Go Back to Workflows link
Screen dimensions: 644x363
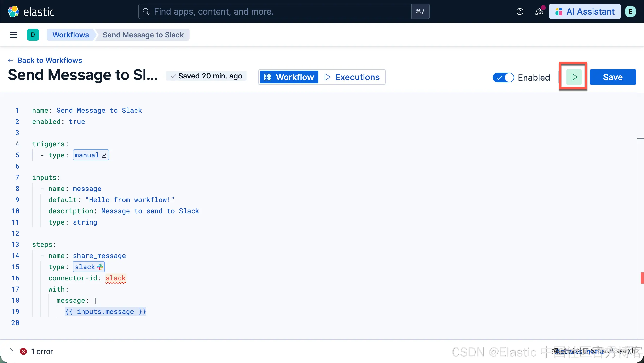pyautogui.click(x=50, y=60)
